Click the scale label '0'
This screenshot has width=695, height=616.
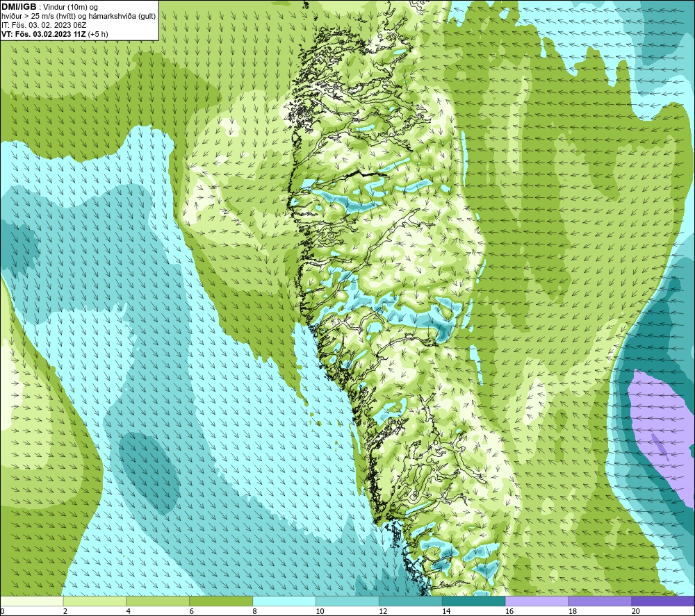tap(3, 611)
